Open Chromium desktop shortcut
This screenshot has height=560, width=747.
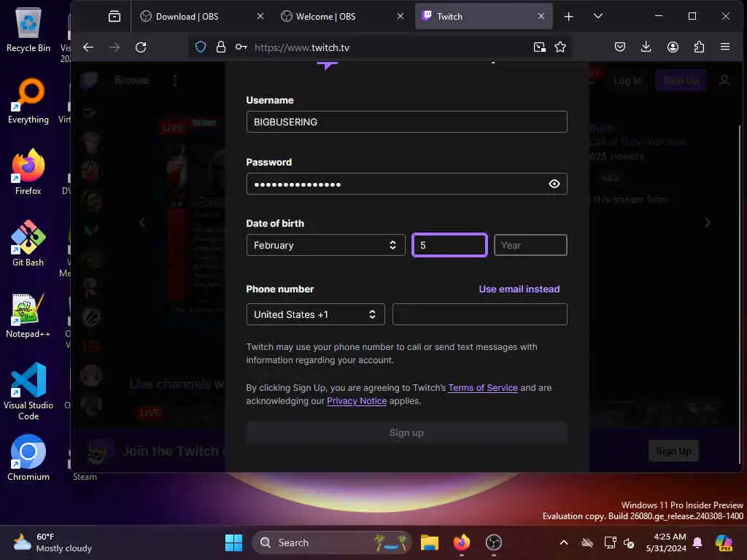coord(28,458)
